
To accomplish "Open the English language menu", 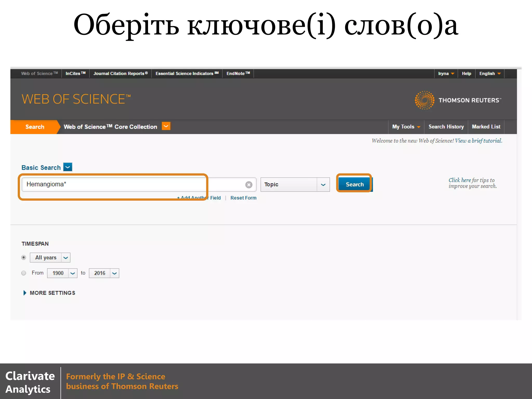I will point(490,74).
